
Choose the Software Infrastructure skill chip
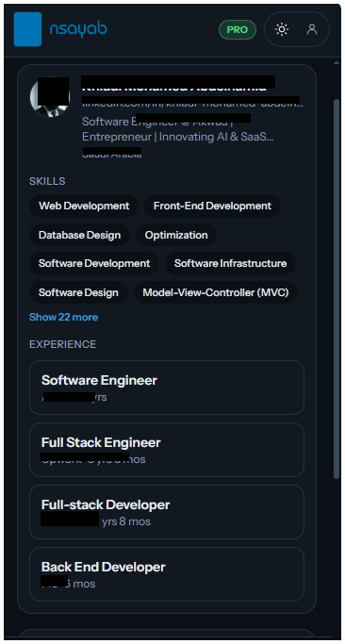click(x=230, y=263)
